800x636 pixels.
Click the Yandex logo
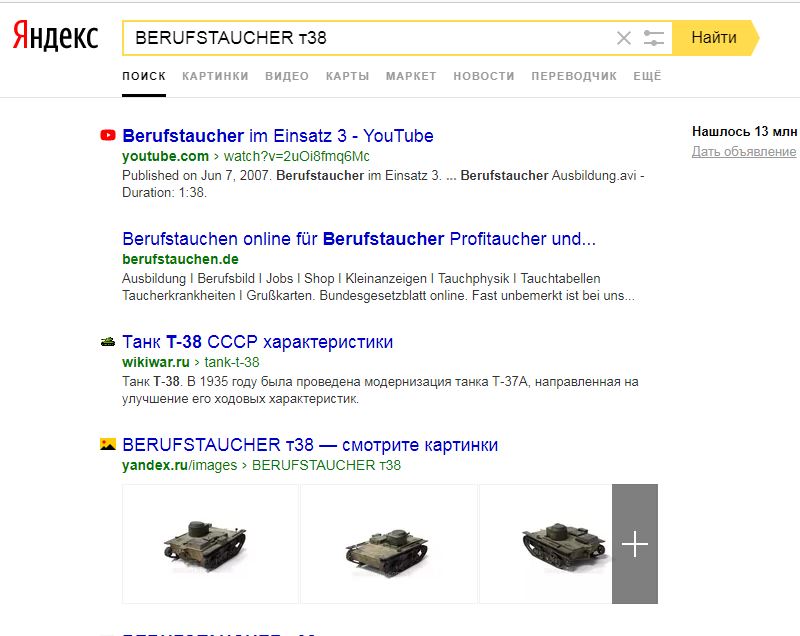[55, 37]
